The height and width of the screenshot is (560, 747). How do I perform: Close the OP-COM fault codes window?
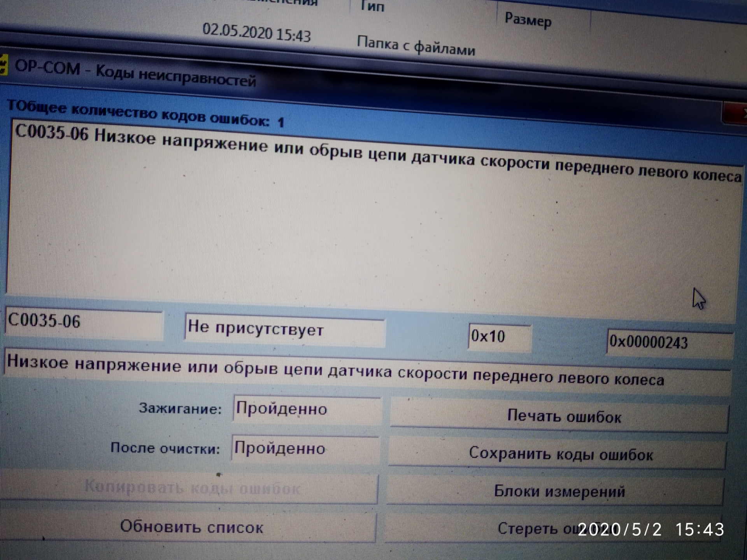pos(735,113)
